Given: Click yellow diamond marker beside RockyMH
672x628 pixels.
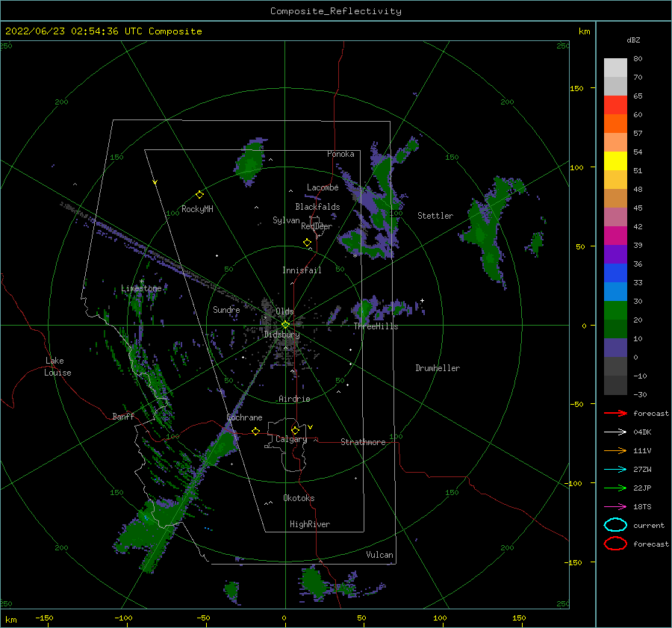Looking at the screenshot, I should (199, 195).
